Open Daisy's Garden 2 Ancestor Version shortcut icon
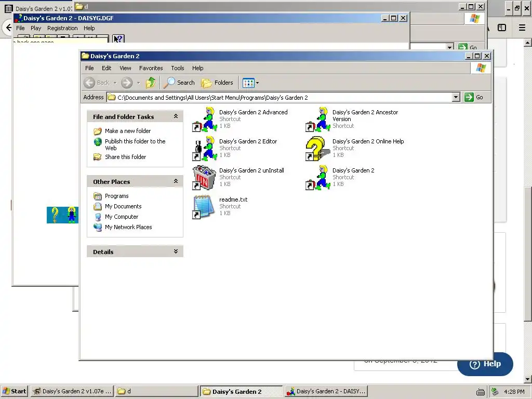532x399 pixels. tap(318, 119)
